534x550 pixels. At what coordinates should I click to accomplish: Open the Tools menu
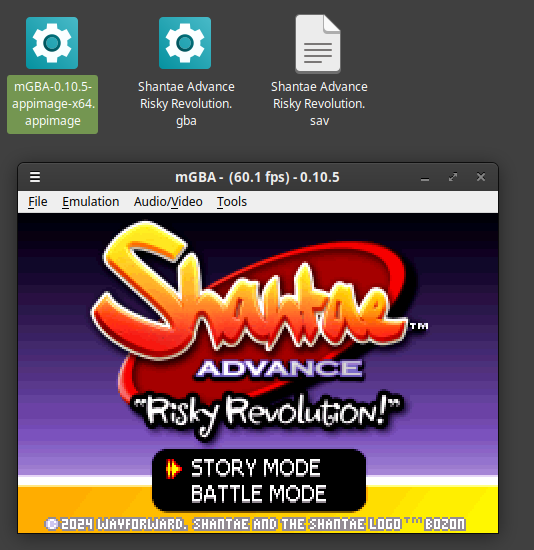point(232,202)
